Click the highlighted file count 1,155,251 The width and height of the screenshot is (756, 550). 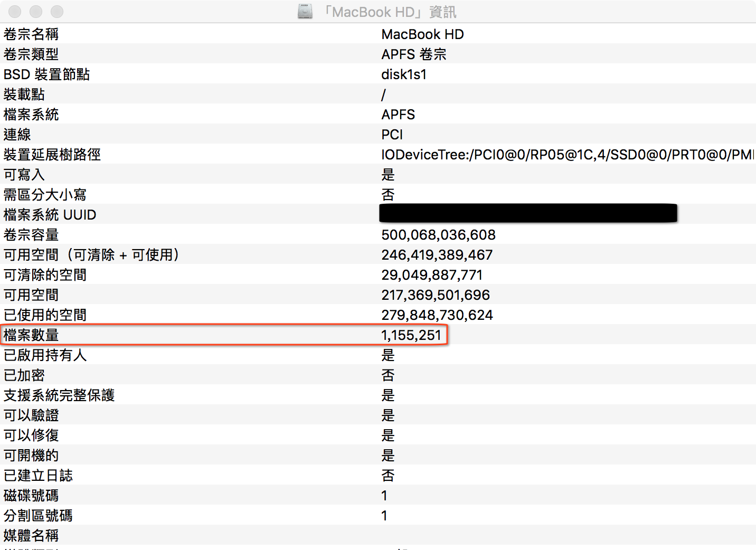pos(411,335)
